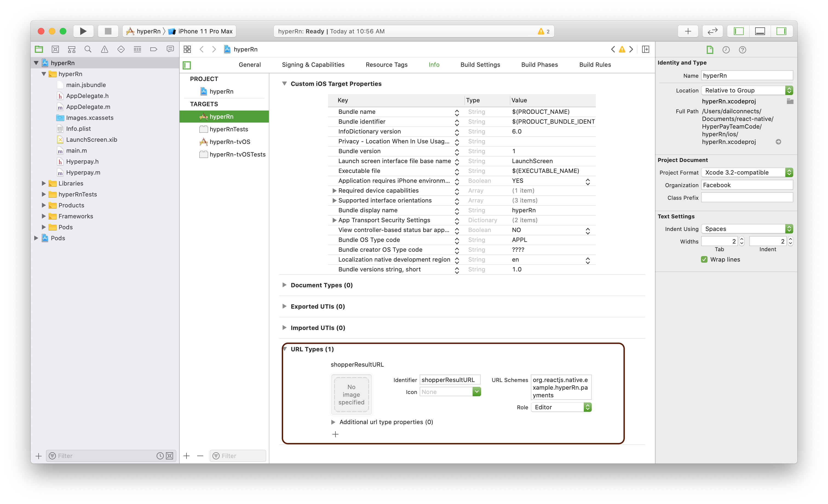Switch to Signing & Capabilities tab
828x504 pixels.
click(313, 65)
